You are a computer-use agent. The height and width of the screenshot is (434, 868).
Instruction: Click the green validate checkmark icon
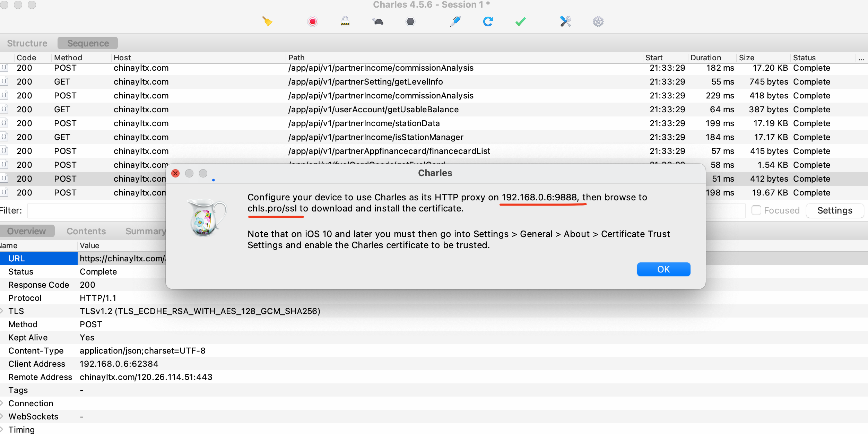pyautogui.click(x=520, y=21)
